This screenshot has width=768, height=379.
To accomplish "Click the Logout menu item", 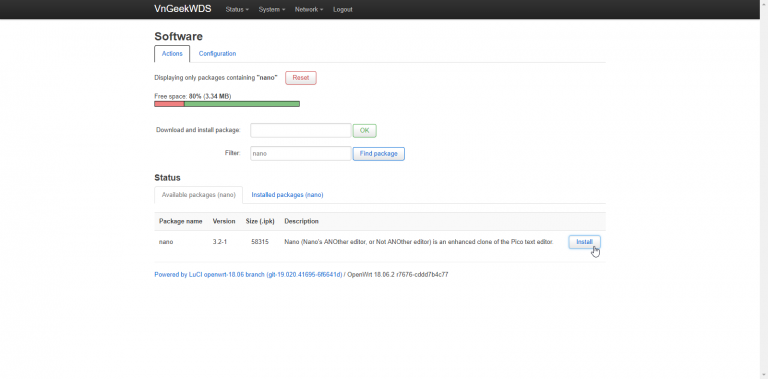I will click(342, 9).
